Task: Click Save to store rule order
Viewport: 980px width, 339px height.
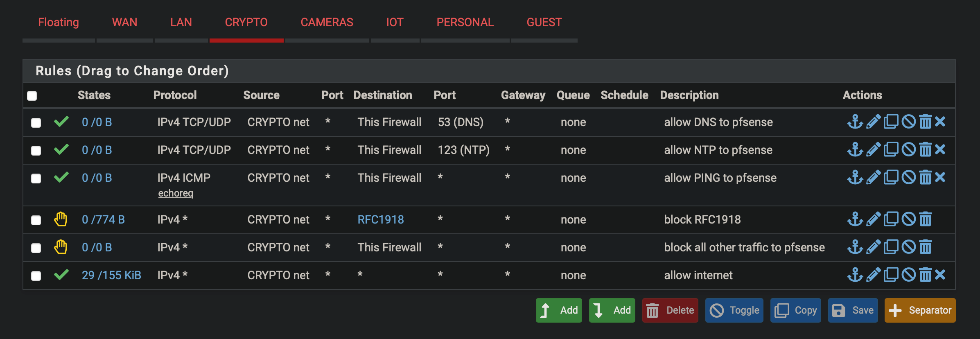Action: coord(853,310)
